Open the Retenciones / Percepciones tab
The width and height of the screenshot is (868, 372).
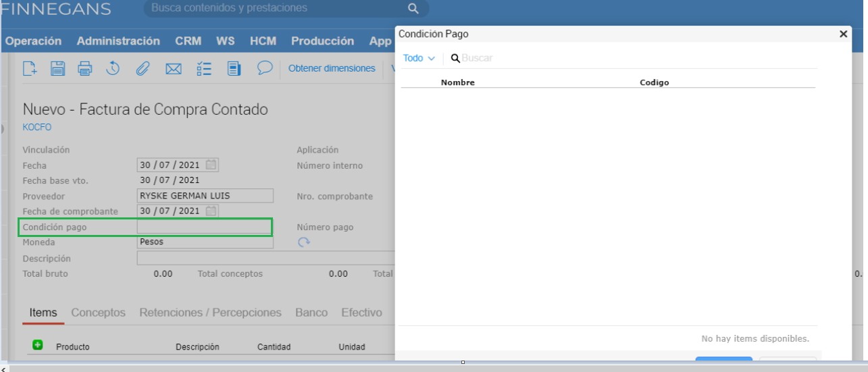pos(210,313)
